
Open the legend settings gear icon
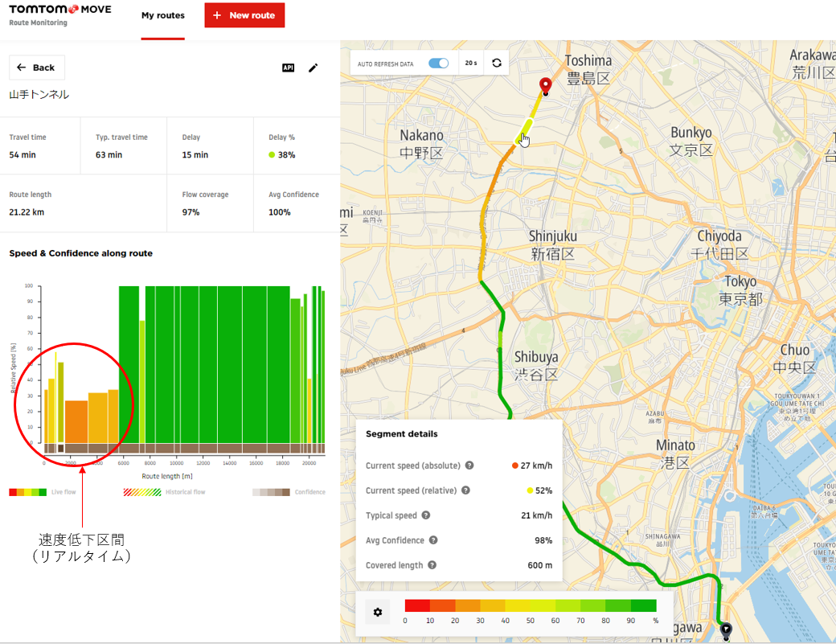coord(378,612)
